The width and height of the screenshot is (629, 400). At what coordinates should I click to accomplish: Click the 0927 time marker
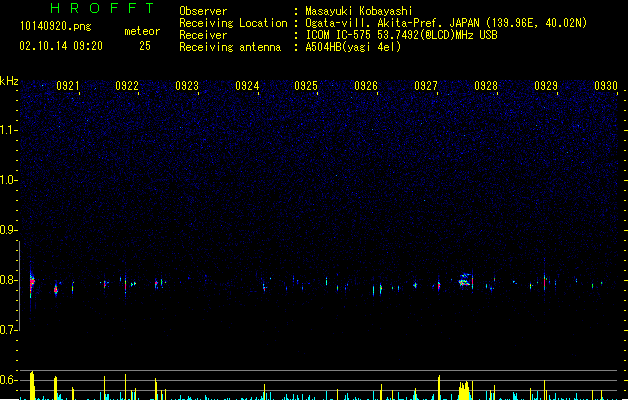pos(426,86)
